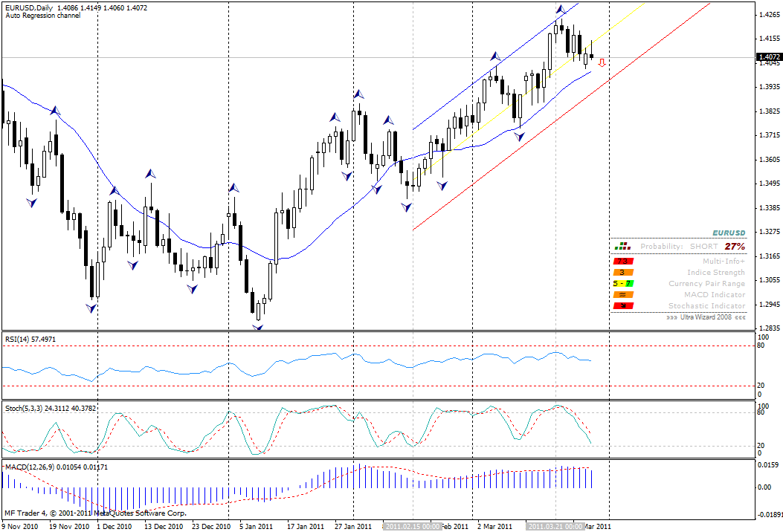The height and width of the screenshot is (532, 783).
Task: Click the 'Stoch(5,3,3) 24.3112 40.3782' indicator label
Action: click(51, 408)
